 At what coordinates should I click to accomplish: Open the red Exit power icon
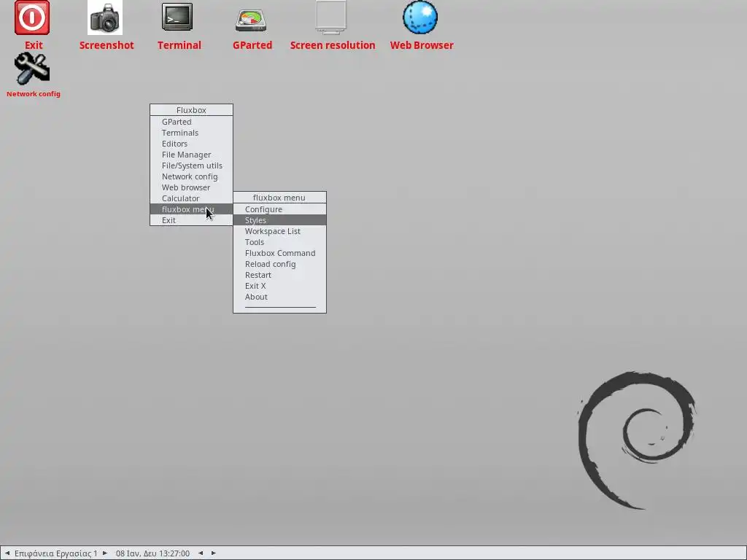(32, 17)
